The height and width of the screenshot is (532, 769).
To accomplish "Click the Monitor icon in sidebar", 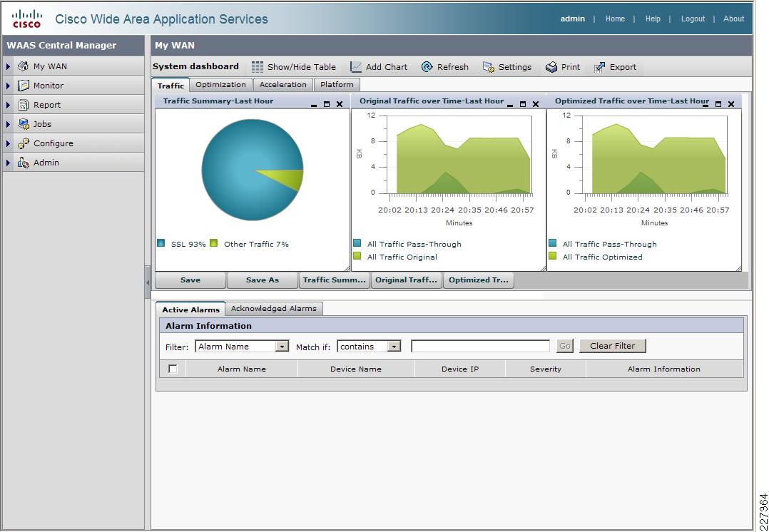I will tap(23, 86).
